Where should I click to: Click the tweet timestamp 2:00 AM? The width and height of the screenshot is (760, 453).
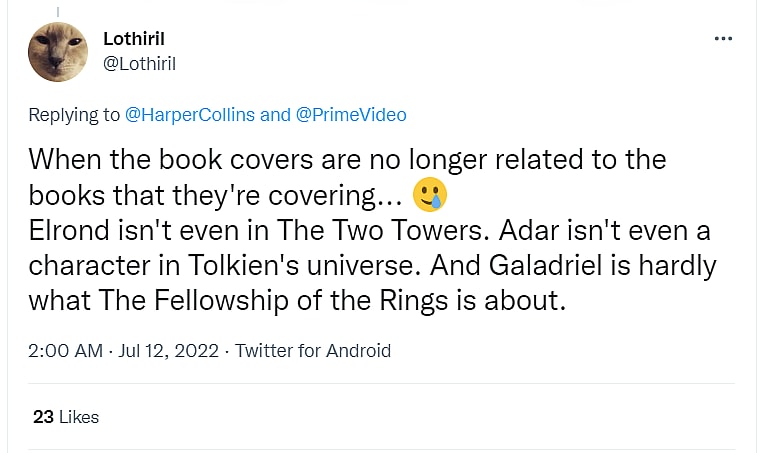coord(65,351)
